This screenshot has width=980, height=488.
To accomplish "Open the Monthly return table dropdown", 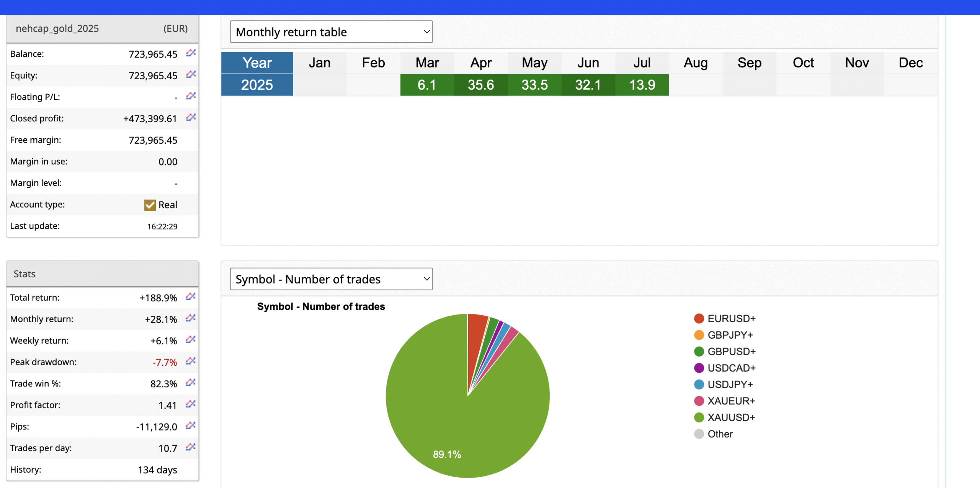I will [331, 32].
